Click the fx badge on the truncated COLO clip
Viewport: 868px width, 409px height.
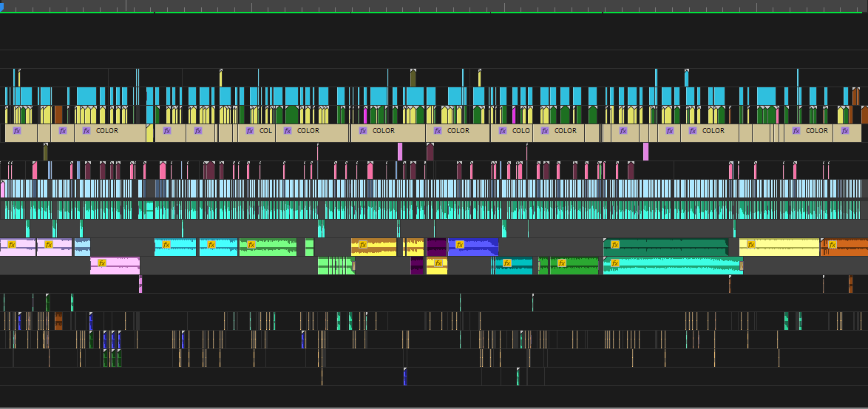click(503, 131)
